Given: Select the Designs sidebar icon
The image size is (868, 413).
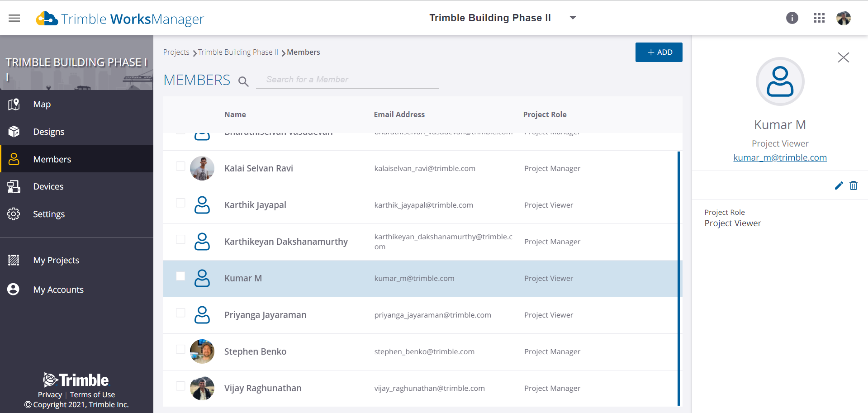Looking at the screenshot, I should (x=48, y=131).
